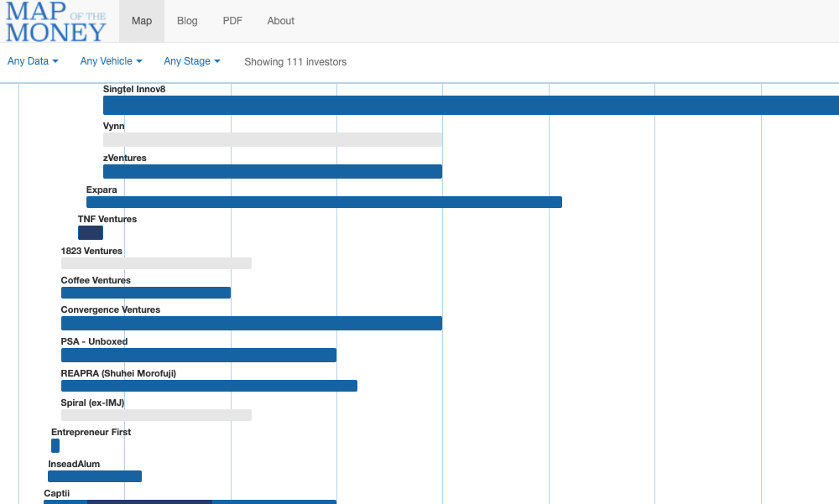The image size is (839, 504).
Task: Select the Convergence Ventures blue bar
Action: [252, 323]
